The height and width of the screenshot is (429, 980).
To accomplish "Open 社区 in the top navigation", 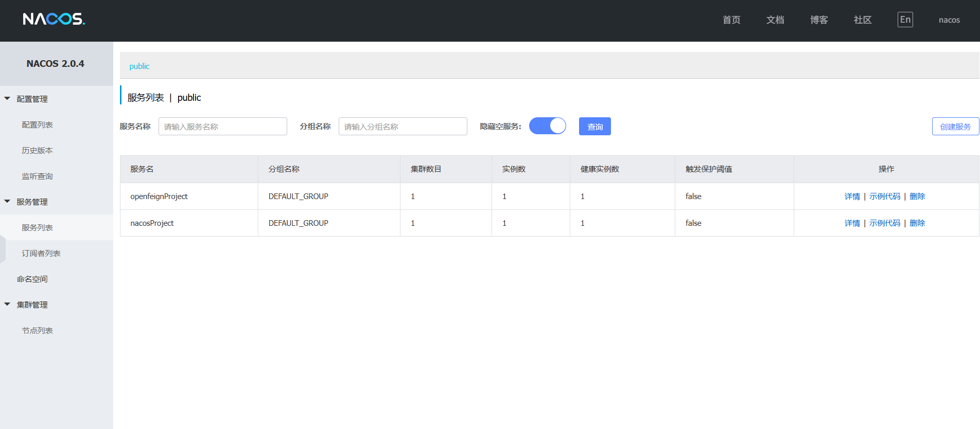I will tap(863, 20).
